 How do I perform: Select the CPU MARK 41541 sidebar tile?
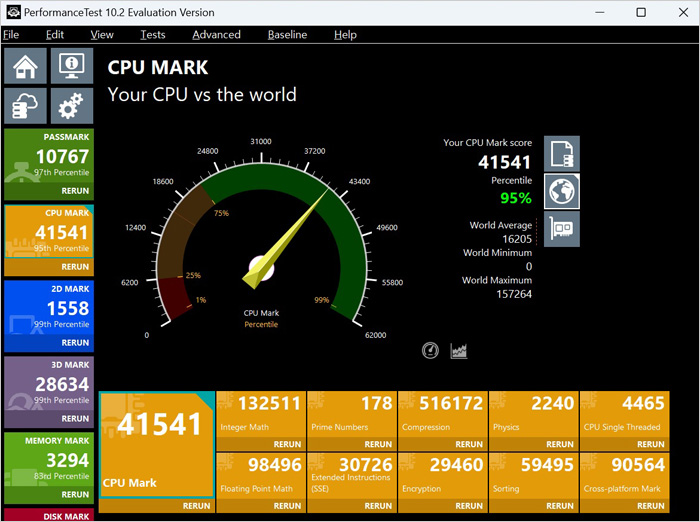coord(49,232)
